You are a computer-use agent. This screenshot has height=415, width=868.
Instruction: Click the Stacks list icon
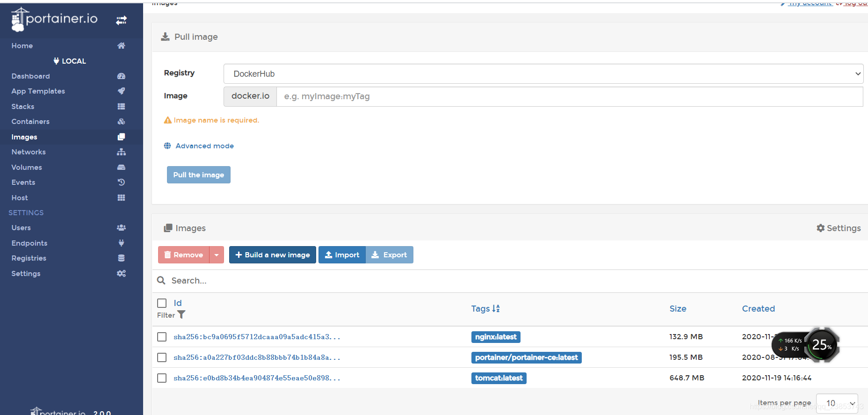pos(121,106)
